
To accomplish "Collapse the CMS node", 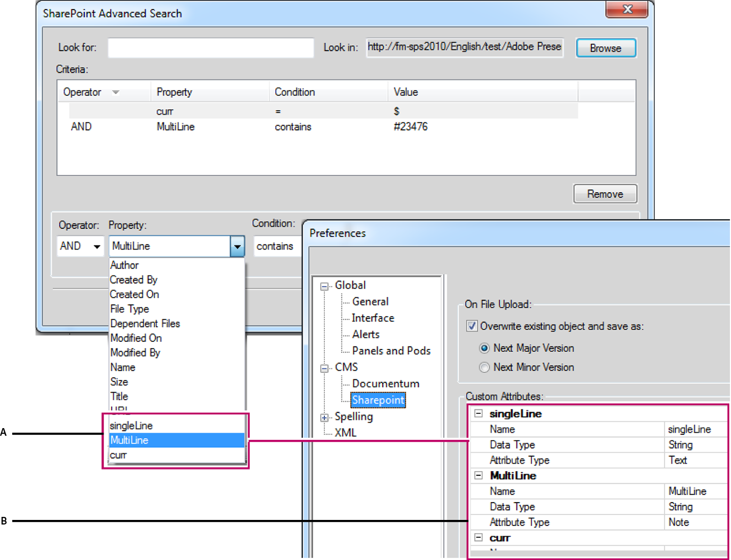I will click(x=324, y=367).
